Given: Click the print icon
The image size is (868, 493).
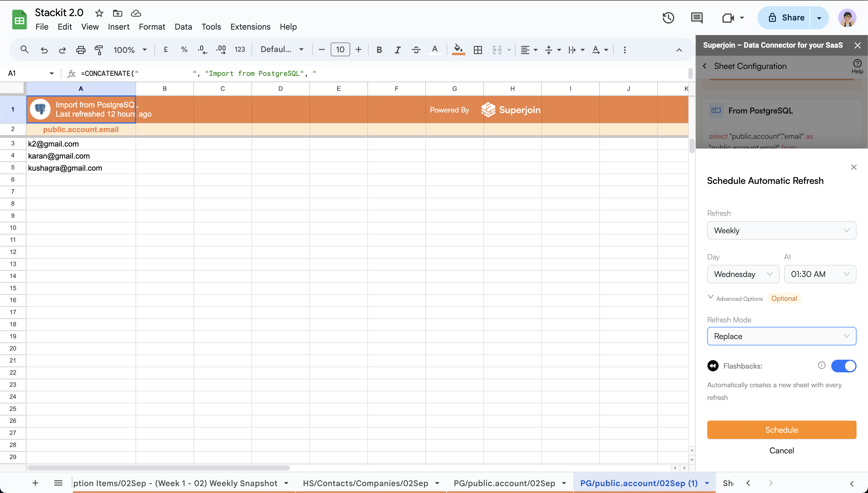Looking at the screenshot, I should click(80, 50).
